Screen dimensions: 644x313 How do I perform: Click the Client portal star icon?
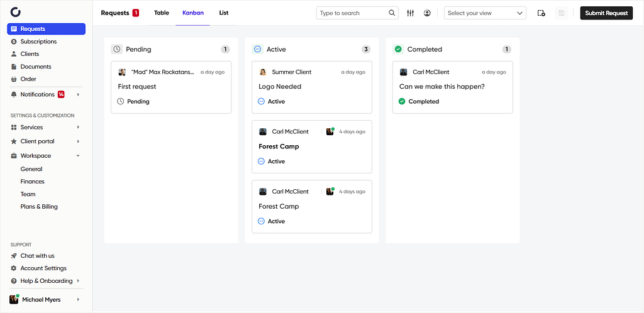(x=14, y=141)
